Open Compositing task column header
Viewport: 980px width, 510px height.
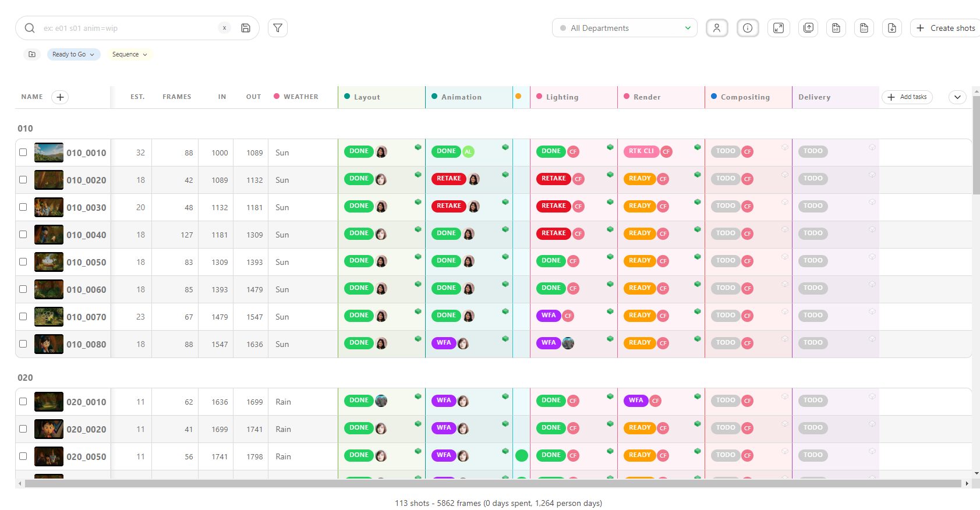[x=745, y=97]
